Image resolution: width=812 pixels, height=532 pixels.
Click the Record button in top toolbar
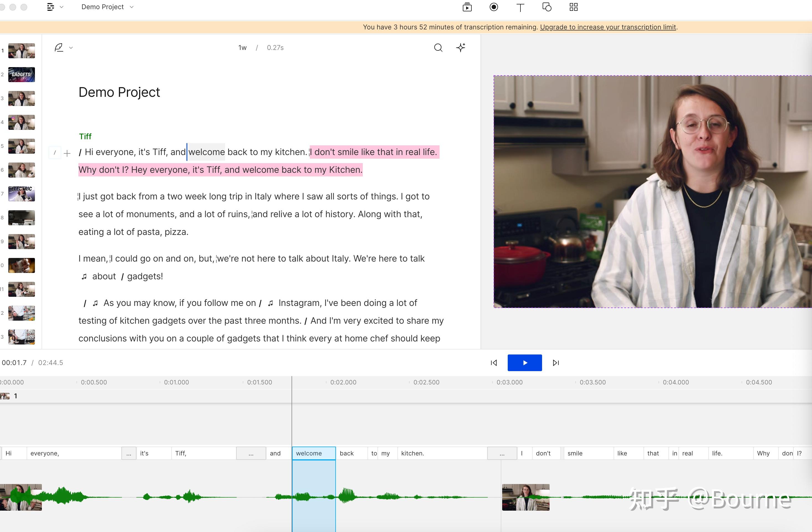[x=494, y=7]
